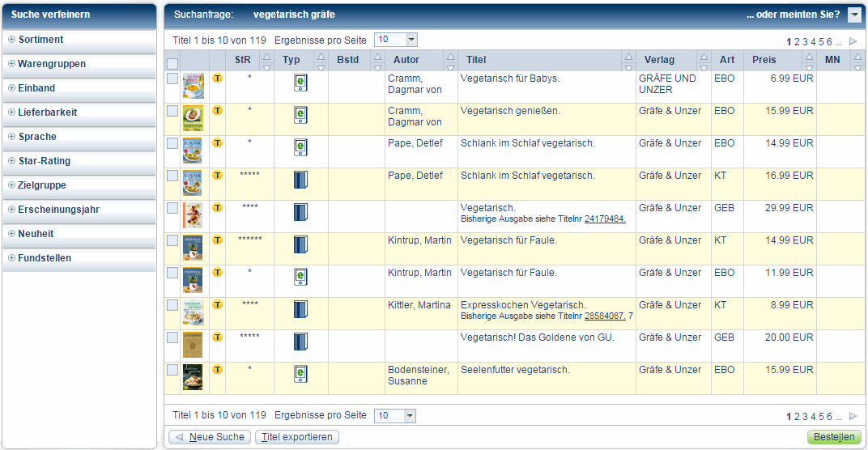Screen dimensions: 868x450
Task: Check the box for Vegetarisch für Babys
Action: (x=172, y=79)
